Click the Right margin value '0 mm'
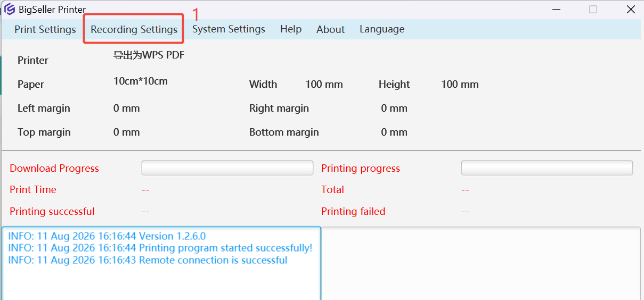The image size is (644, 300). pyautogui.click(x=394, y=108)
